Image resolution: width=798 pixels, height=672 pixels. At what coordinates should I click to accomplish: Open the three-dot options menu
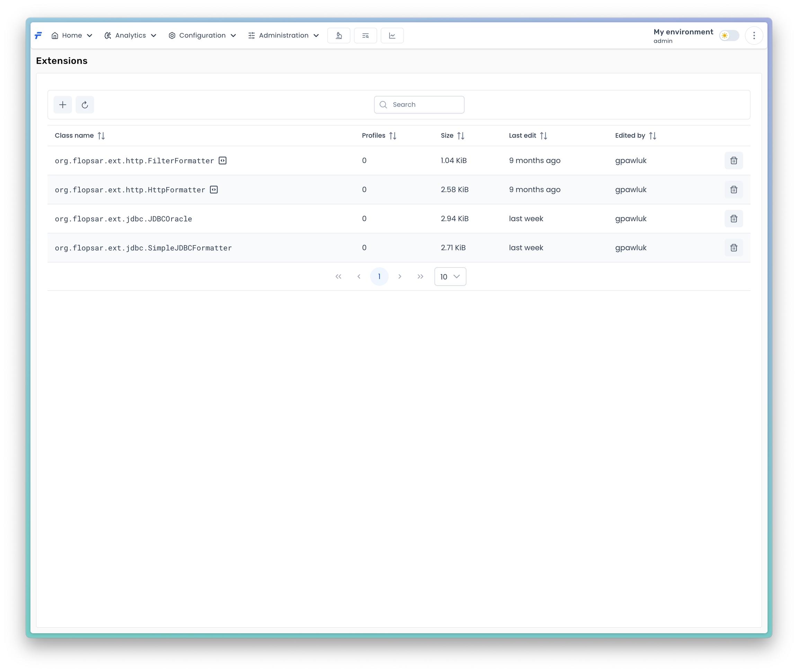(x=754, y=35)
